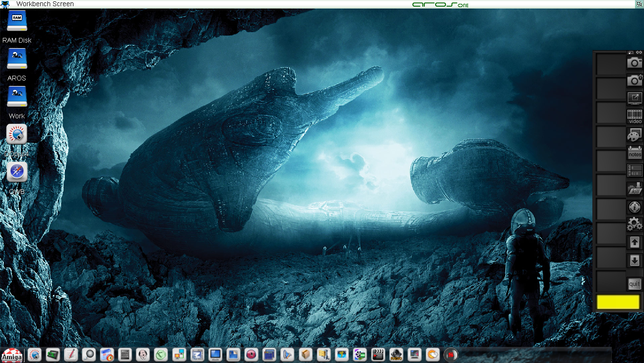The height and width of the screenshot is (363, 644).
Task: Click the down arrow in side panel
Action: point(635,260)
